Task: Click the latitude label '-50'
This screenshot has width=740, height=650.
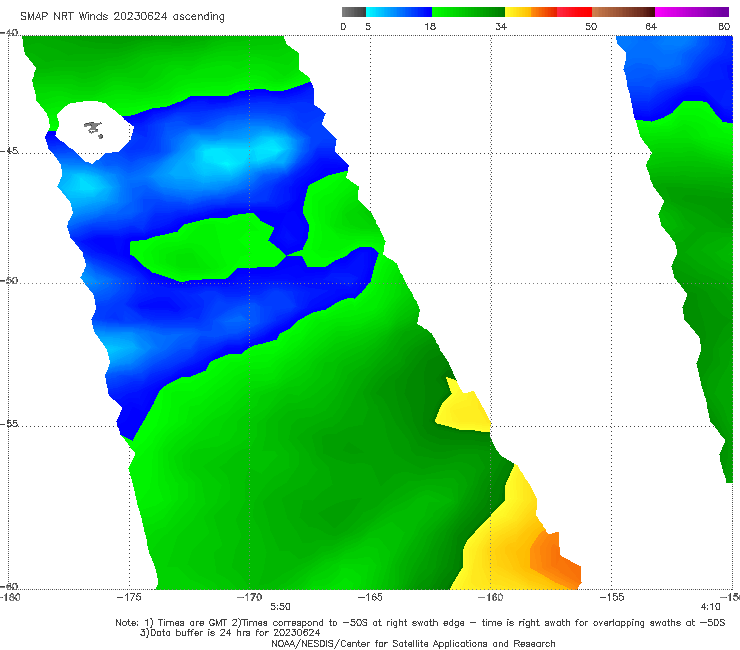Action: click(x=9, y=280)
